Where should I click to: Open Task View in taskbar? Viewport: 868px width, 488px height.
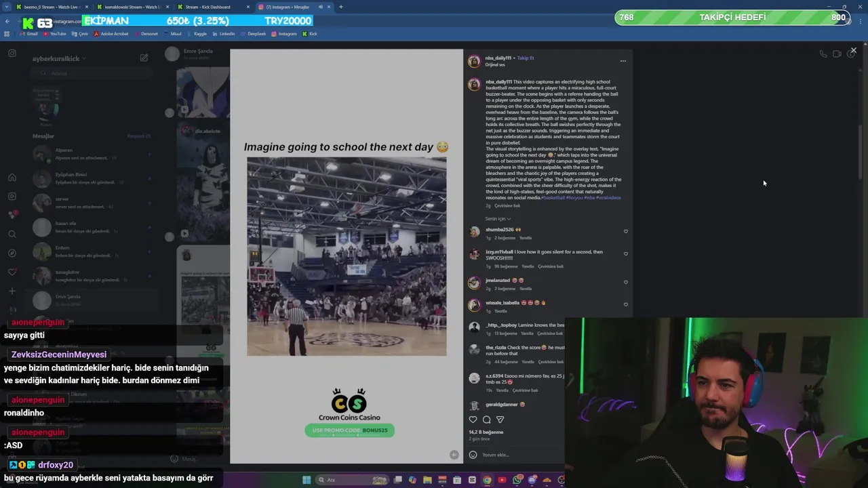(x=398, y=480)
